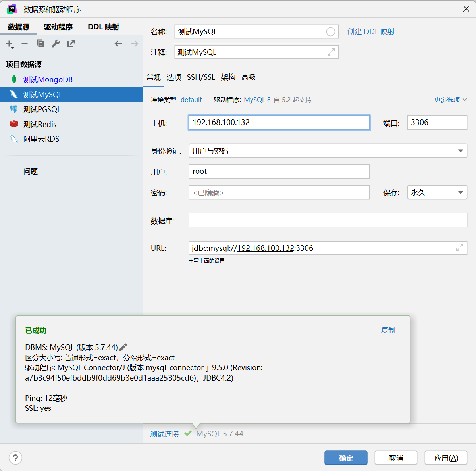The width and height of the screenshot is (476, 471).
Task: Click the 用户 user field root
Action: pos(279,171)
